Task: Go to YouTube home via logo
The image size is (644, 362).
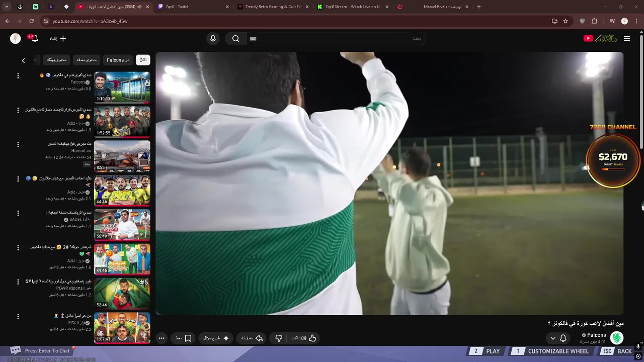Action: tap(600, 38)
